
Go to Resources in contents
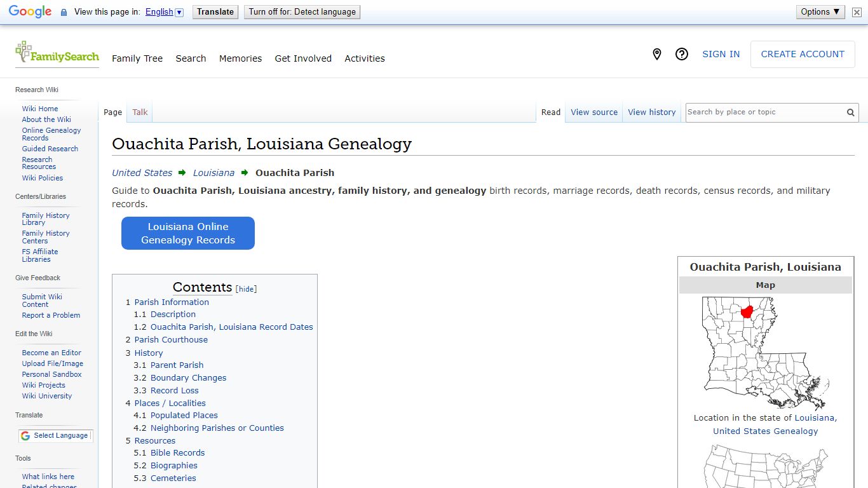155,441
